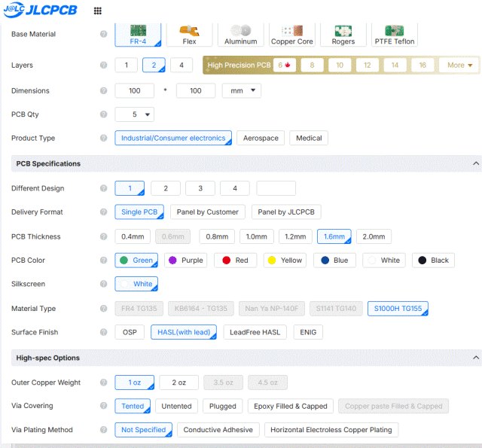
Task: Pick Black PCB color
Action: (434, 261)
